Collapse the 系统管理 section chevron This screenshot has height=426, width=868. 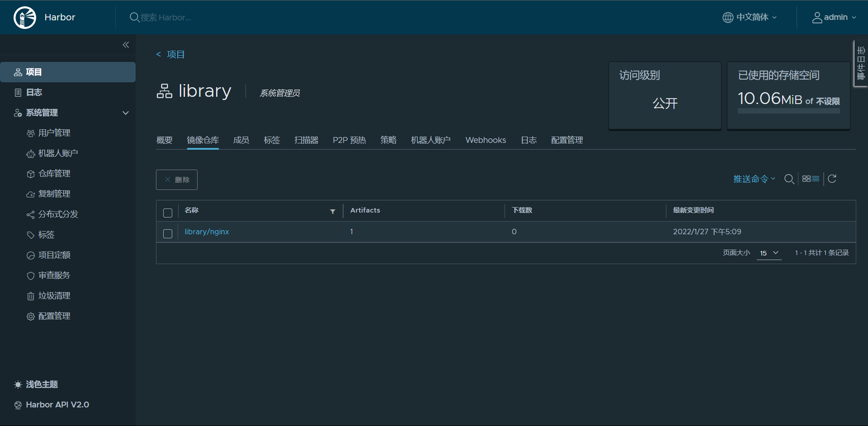126,113
